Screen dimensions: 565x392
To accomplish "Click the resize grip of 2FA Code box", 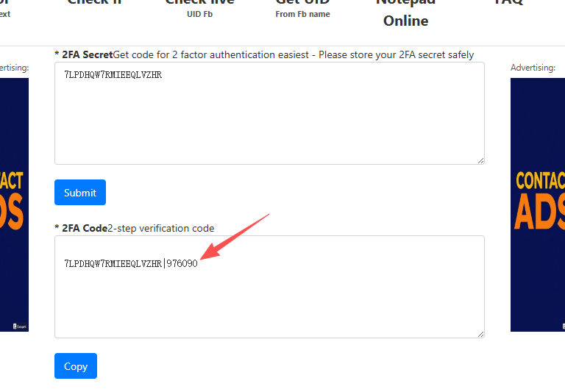I will [x=480, y=335].
